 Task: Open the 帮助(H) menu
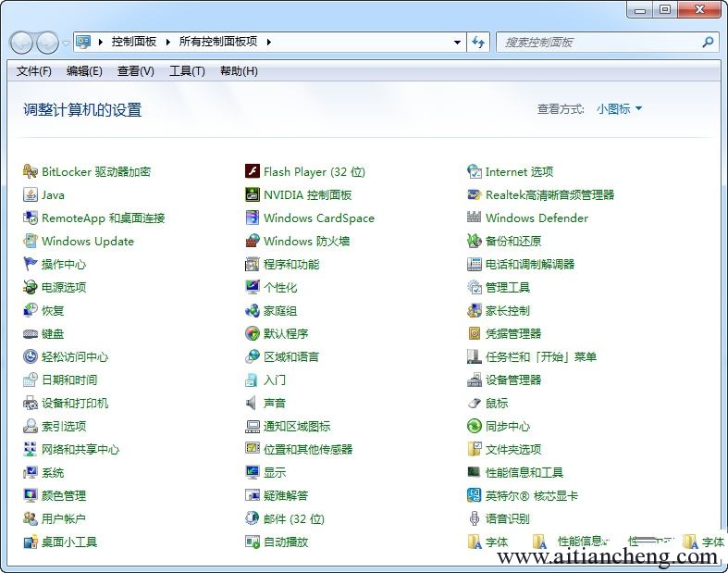(x=239, y=71)
